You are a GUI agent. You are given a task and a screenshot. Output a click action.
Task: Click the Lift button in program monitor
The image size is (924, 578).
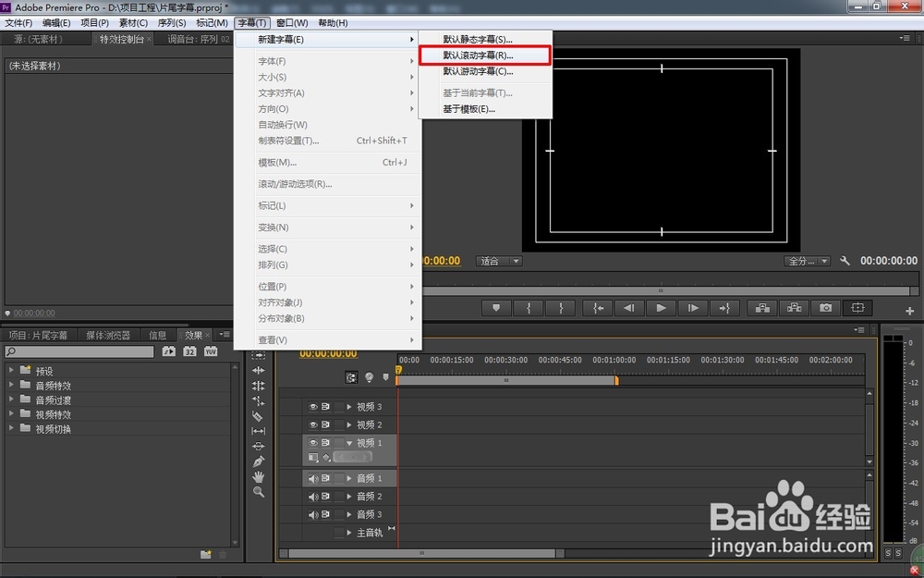(762, 308)
